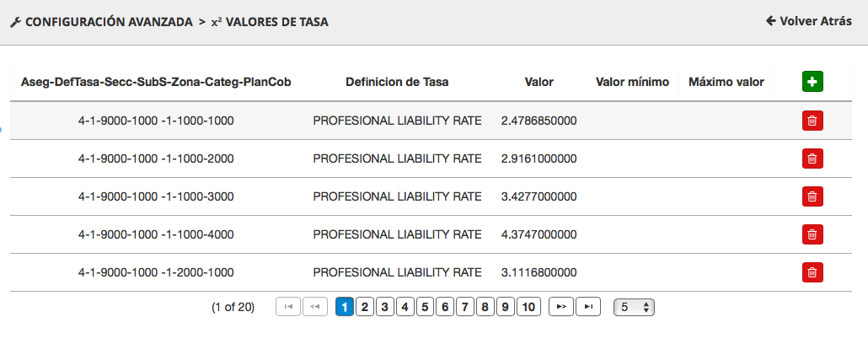Go to page 5
The height and width of the screenshot is (344, 868).
point(425,307)
